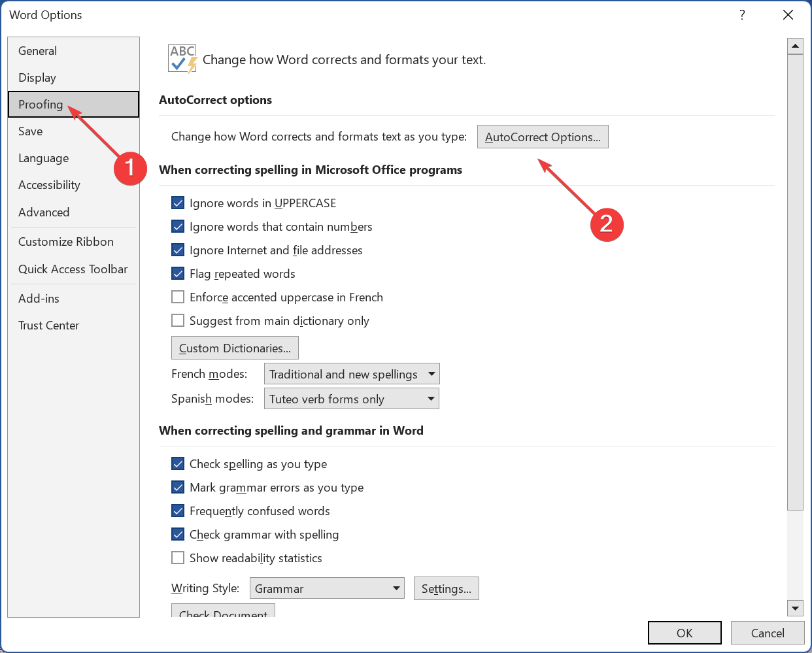Viewport: 812px width, 653px height.
Task: Click the Cancel button
Action: tap(768, 633)
